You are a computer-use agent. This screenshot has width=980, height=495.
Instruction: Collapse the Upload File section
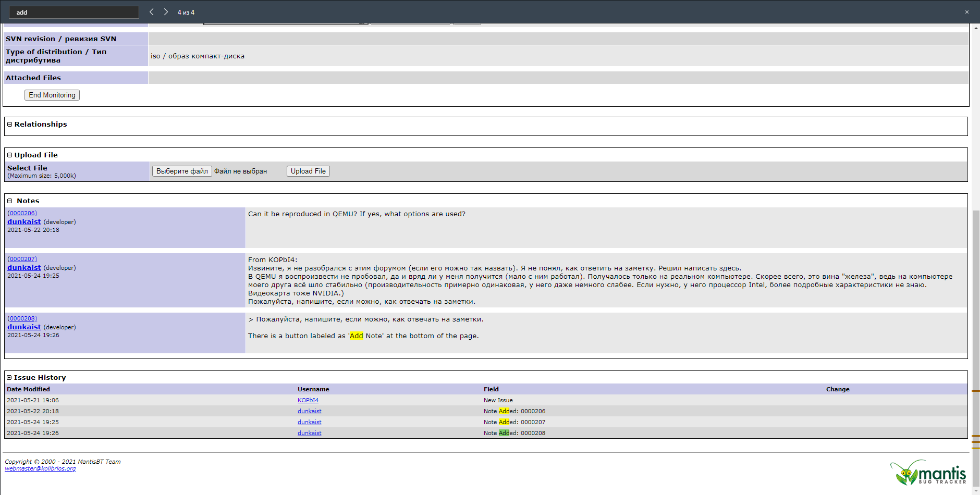[9, 155]
